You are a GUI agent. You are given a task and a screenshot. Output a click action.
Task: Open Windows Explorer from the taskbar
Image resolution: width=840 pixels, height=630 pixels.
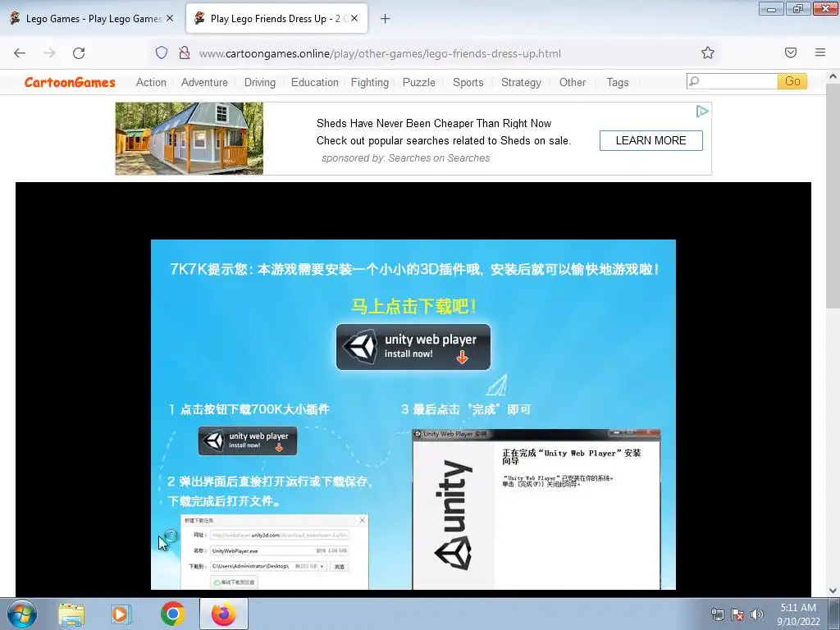[71, 614]
